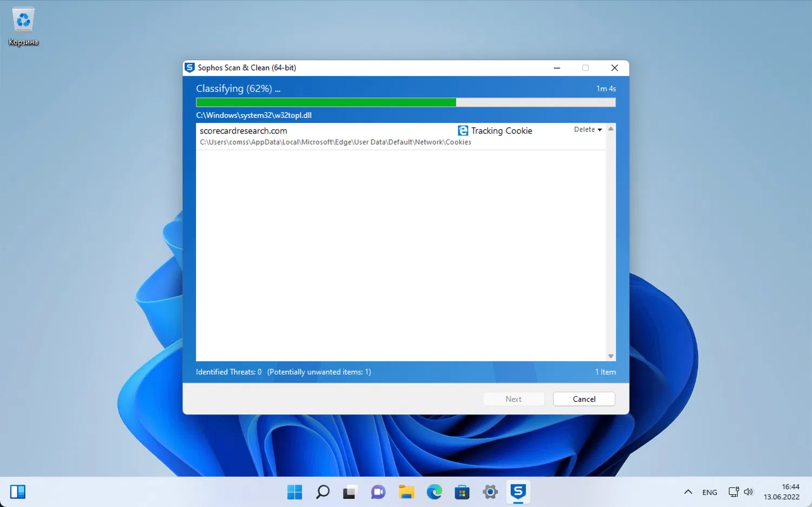Open the ENG language switcher
The image size is (812, 507).
tap(710, 492)
